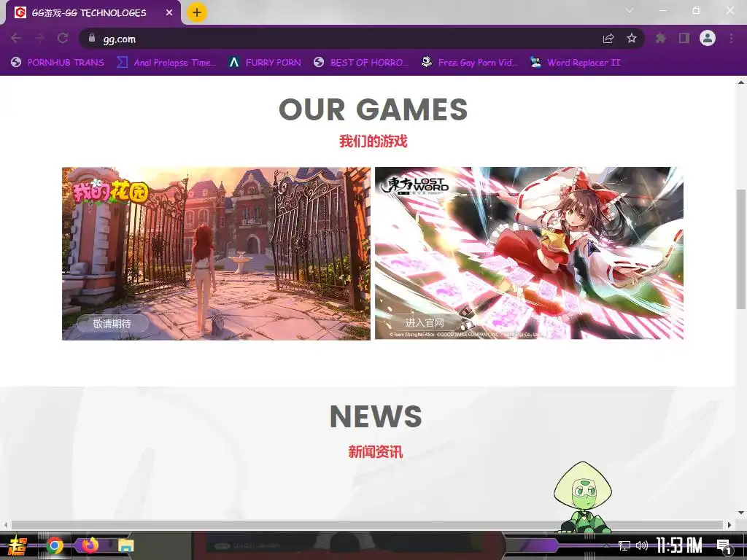The height and width of the screenshot is (560, 747).
Task: Open the Chrome profile avatar
Action: pos(708,38)
